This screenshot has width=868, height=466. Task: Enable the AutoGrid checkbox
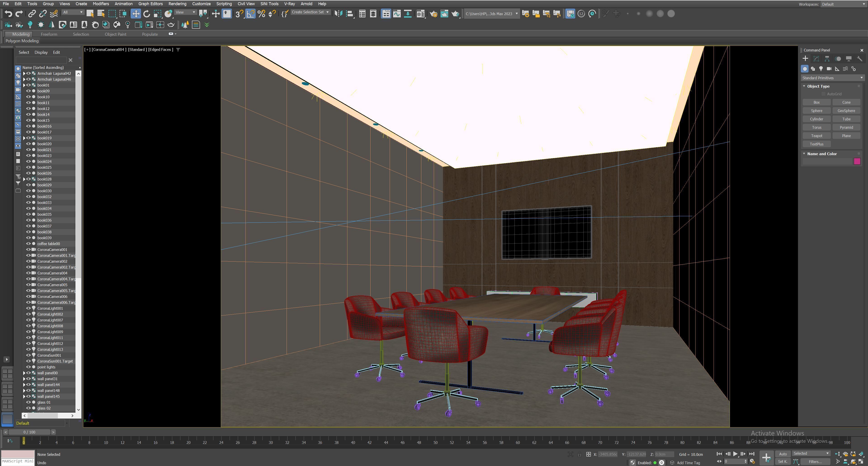click(823, 94)
